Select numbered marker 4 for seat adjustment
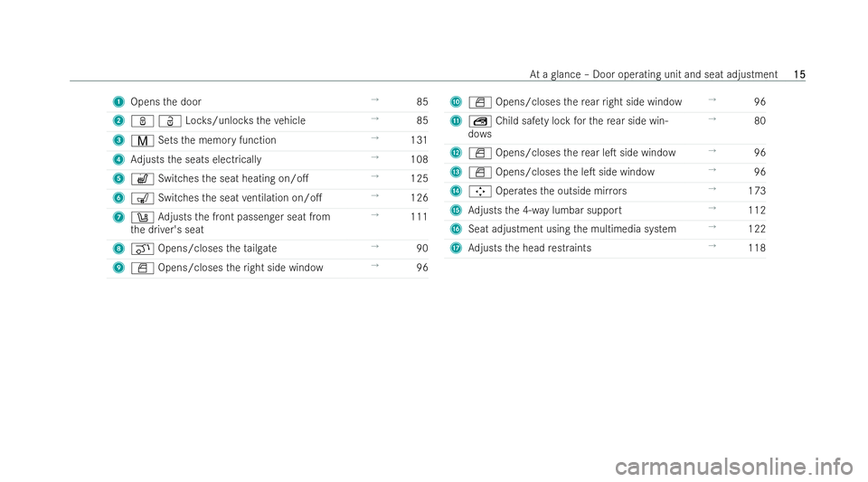 click(x=118, y=159)
